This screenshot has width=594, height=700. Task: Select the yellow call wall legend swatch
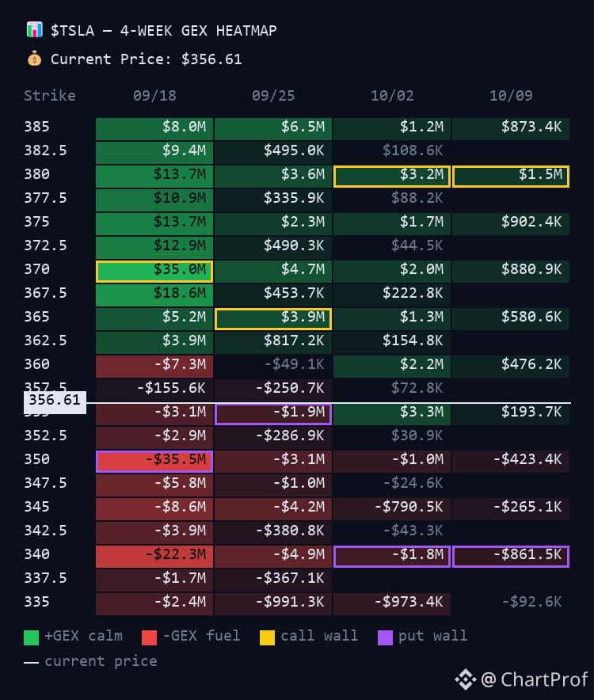coord(267,637)
